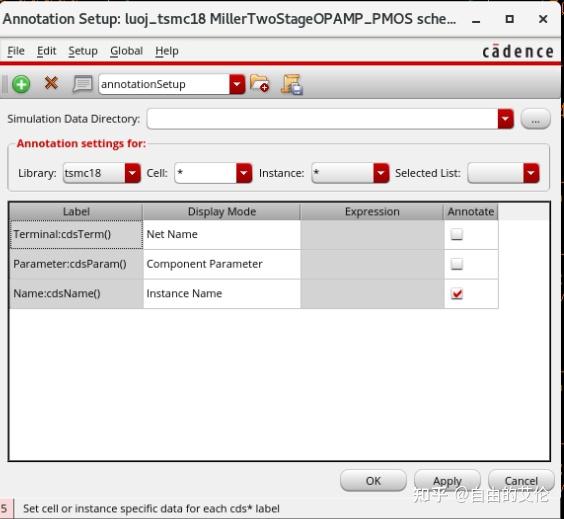
Task: Click the Apply button
Action: tap(447, 481)
